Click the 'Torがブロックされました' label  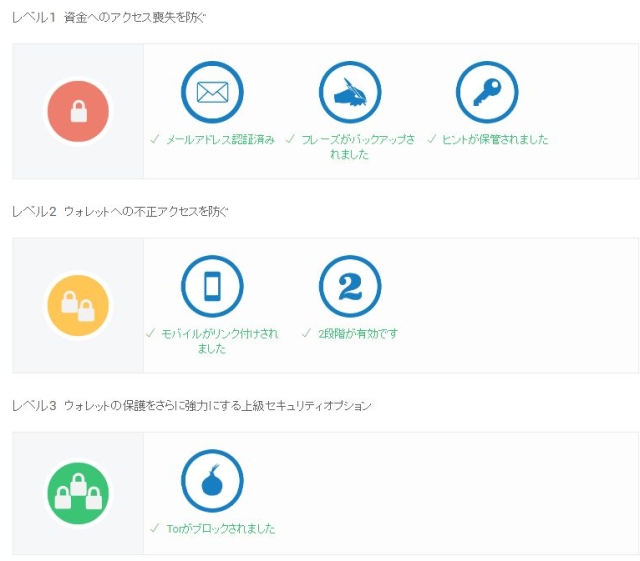pos(220,528)
